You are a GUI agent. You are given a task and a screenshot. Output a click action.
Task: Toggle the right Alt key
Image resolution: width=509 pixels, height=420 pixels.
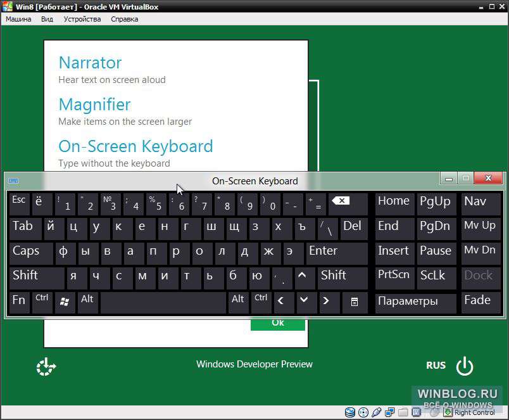pyautogui.click(x=239, y=302)
